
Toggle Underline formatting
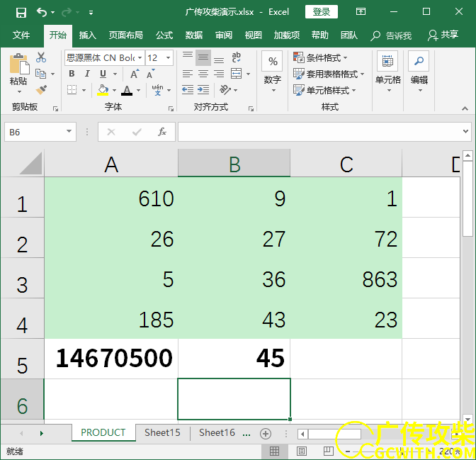(103, 74)
